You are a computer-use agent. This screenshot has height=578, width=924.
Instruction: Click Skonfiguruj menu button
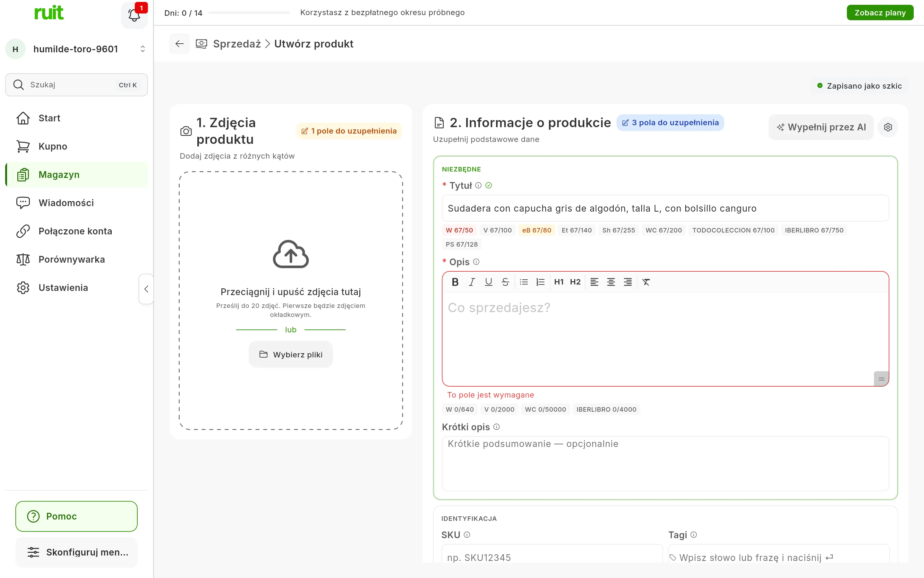76,552
